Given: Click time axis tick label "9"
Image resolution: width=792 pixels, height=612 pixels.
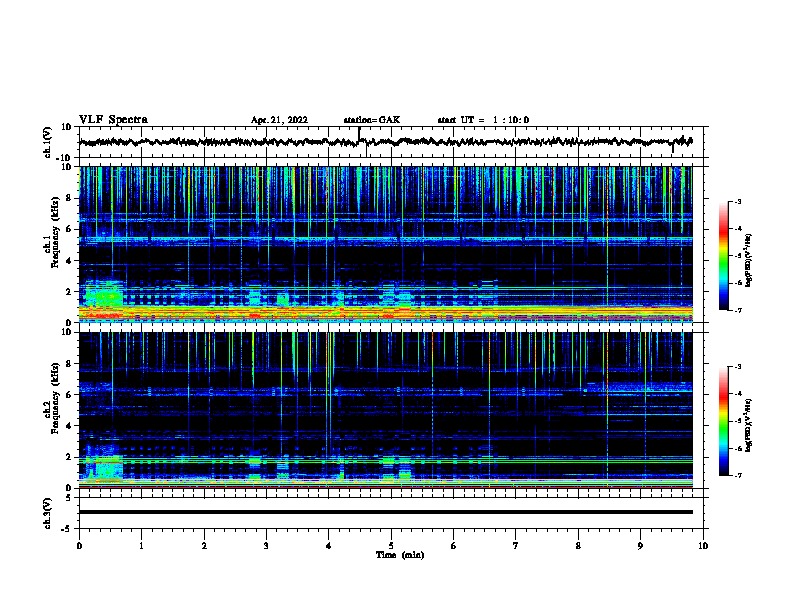Looking at the screenshot, I should [640, 545].
